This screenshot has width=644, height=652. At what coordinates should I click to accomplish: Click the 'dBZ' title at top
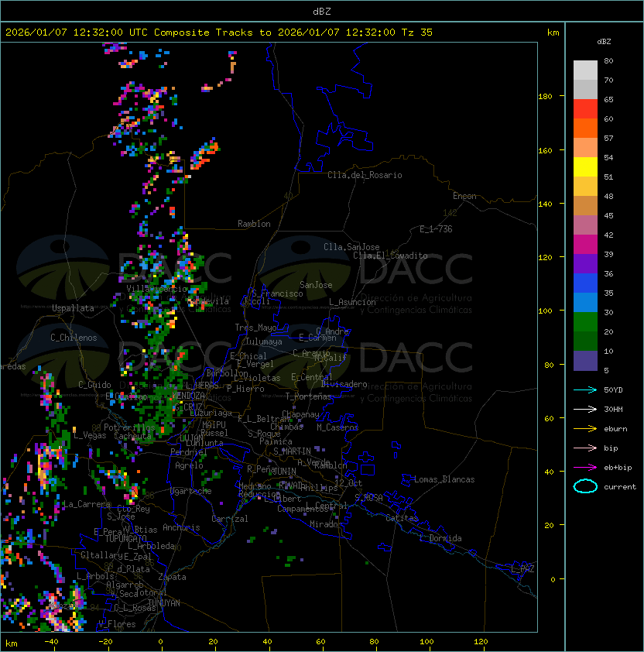pyautogui.click(x=322, y=12)
